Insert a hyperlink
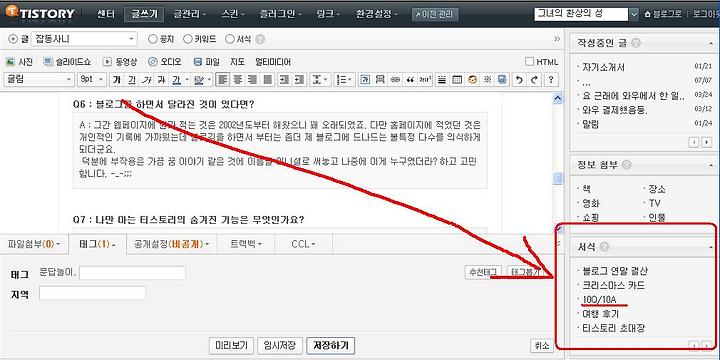 395,79
